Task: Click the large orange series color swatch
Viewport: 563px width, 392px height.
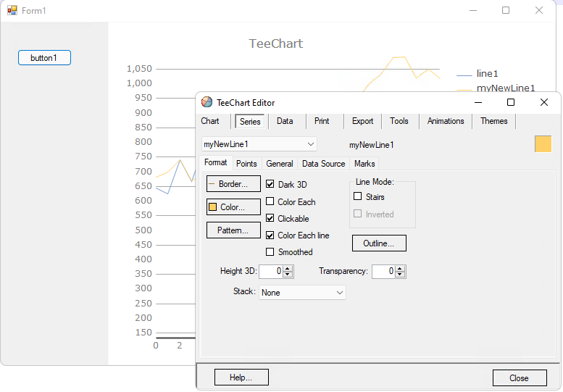Action: click(x=543, y=144)
